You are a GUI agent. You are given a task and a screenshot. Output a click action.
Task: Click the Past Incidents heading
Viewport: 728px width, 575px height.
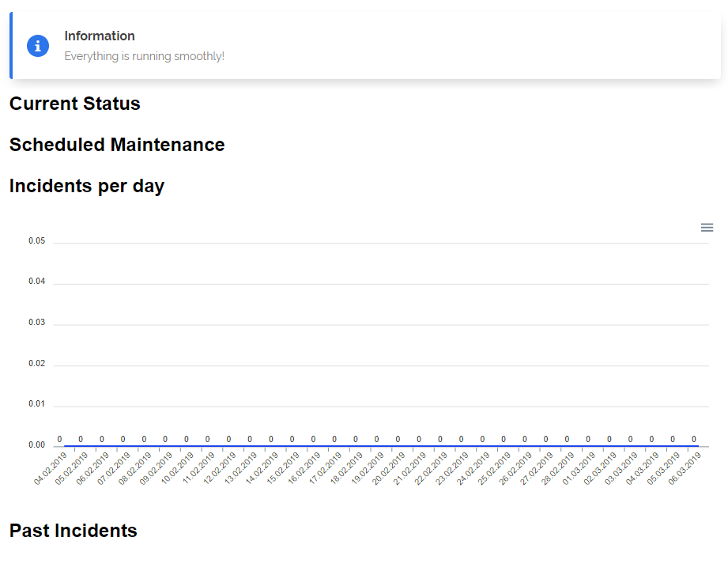[x=74, y=531]
